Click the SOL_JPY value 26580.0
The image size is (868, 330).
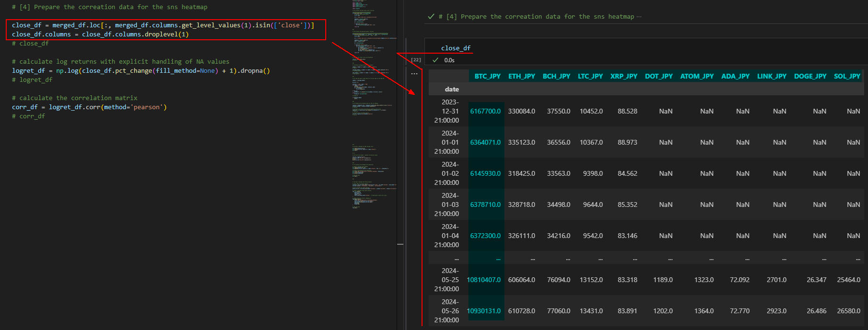click(849, 311)
